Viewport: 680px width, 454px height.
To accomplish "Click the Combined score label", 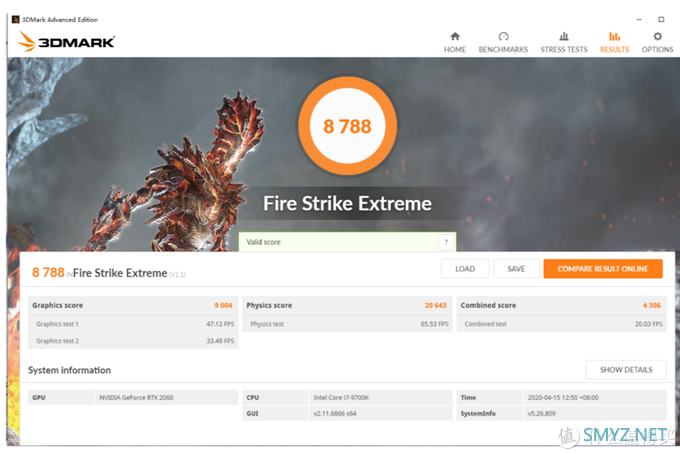I will point(488,305).
